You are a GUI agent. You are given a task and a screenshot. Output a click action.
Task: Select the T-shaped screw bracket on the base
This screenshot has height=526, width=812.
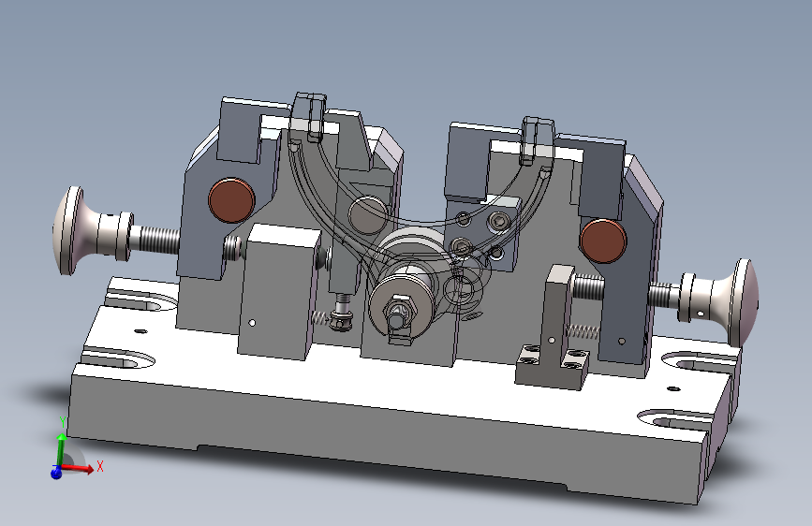pyautogui.click(x=554, y=329)
